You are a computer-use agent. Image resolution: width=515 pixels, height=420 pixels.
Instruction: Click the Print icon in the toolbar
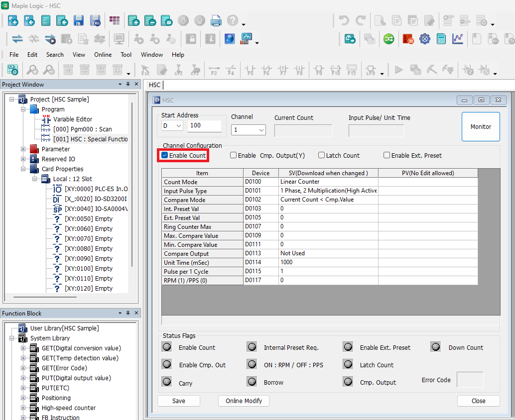tap(216, 20)
